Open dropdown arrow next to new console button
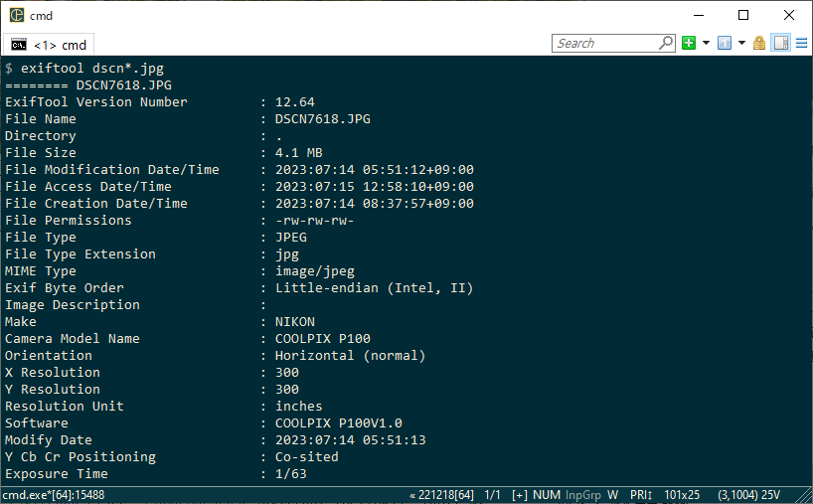 point(706,43)
